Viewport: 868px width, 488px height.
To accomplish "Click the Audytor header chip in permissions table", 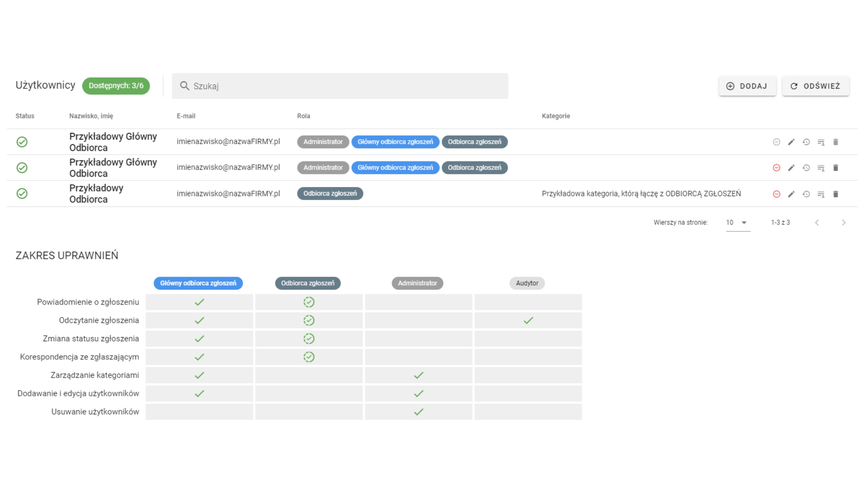I will tap(527, 283).
